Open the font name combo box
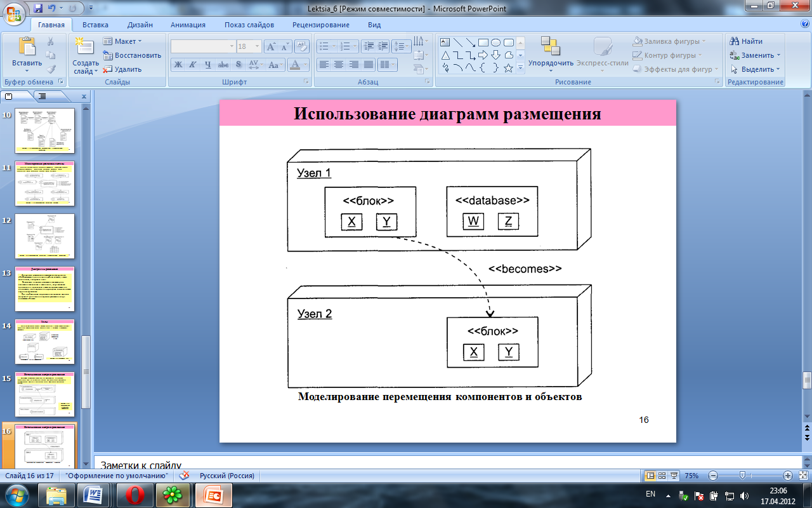This screenshot has height=508, width=812. (x=203, y=46)
